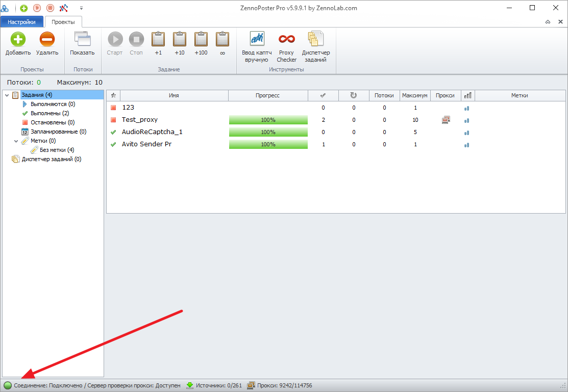This screenshot has height=392, width=568.
Task: Click the ProjectMaker icon in title bar
Action: tap(64, 8)
